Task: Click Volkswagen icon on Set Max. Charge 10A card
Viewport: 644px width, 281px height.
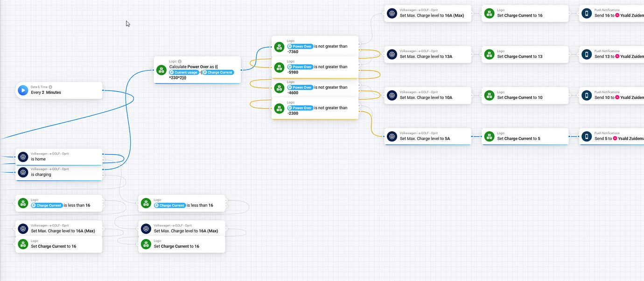Action: [392, 95]
